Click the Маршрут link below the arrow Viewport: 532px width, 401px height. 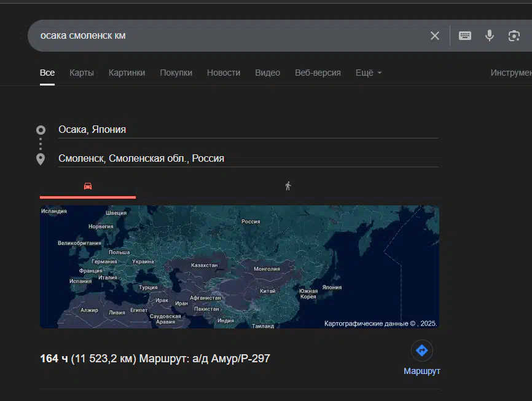tap(422, 371)
